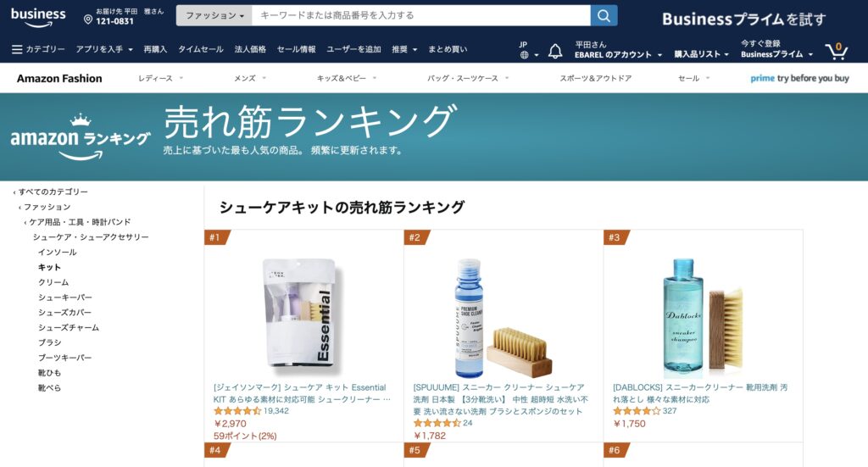Select the 法人価格 menu item

250,49
